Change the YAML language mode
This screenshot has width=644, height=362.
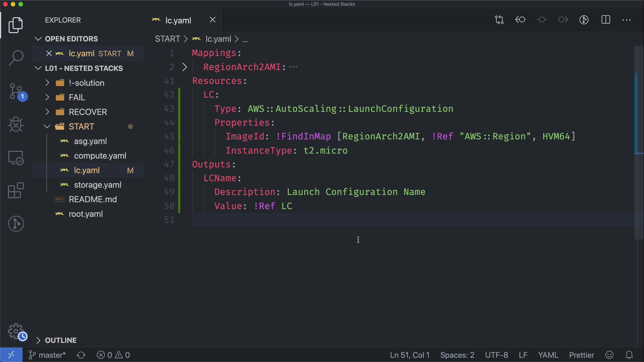click(x=548, y=355)
